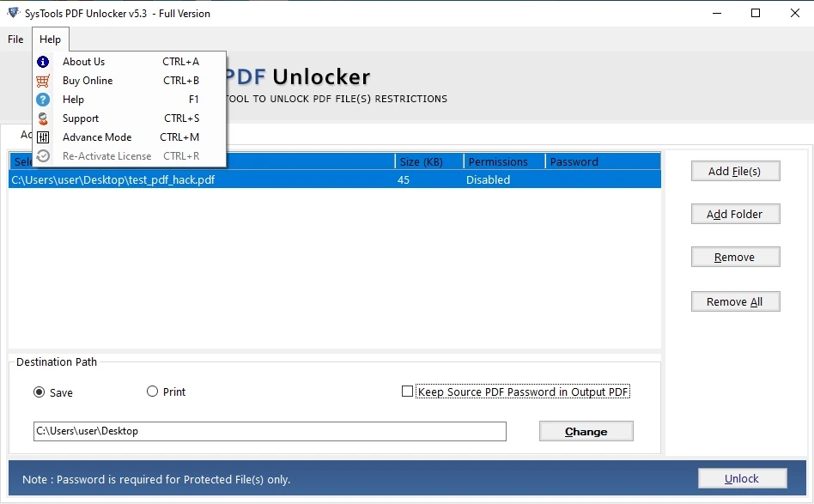Choose Buy Online menu entry
Screen dimensions: 814x504
[130, 81]
